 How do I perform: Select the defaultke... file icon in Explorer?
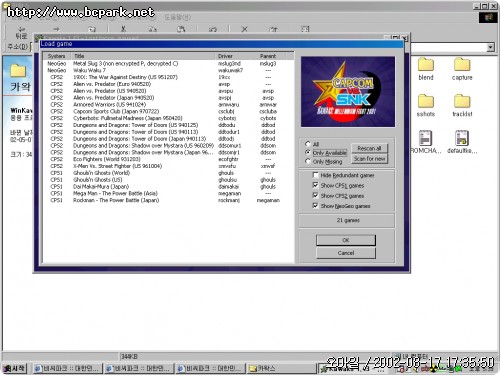(462, 142)
